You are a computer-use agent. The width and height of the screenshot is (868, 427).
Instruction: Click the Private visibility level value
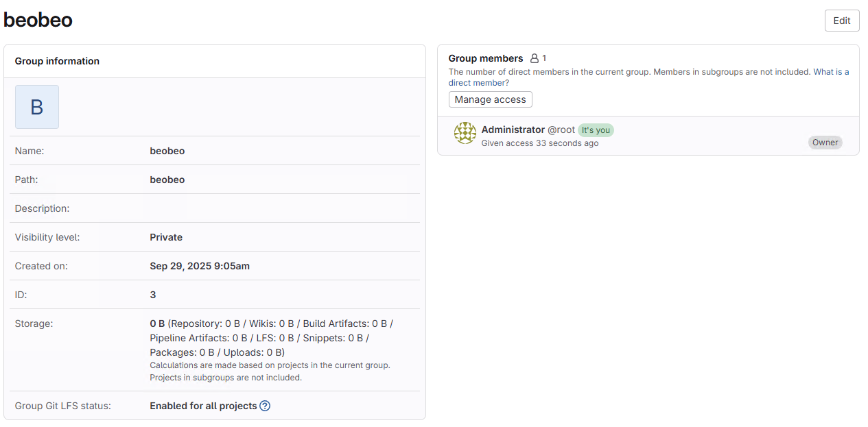pyautogui.click(x=166, y=237)
